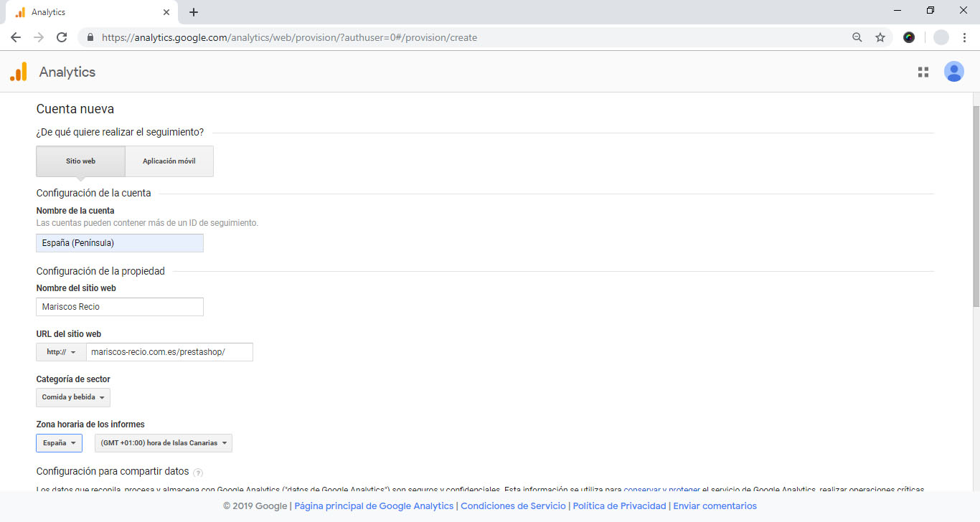This screenshot has width=980, height=522.
Task: Open the España country dropdown
Action: point(59,443)
